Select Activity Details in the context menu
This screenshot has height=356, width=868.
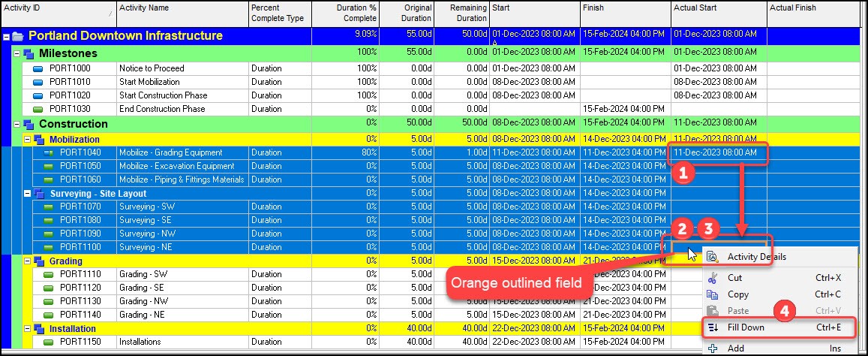click(x=756, y=257)
